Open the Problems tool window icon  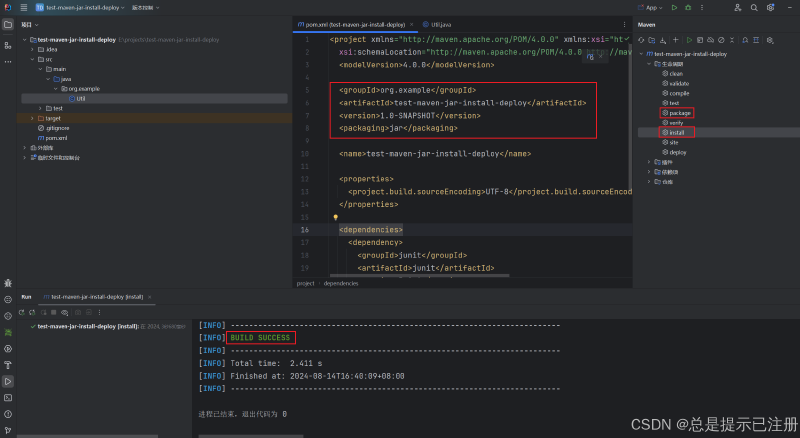[x=8, y=414]
